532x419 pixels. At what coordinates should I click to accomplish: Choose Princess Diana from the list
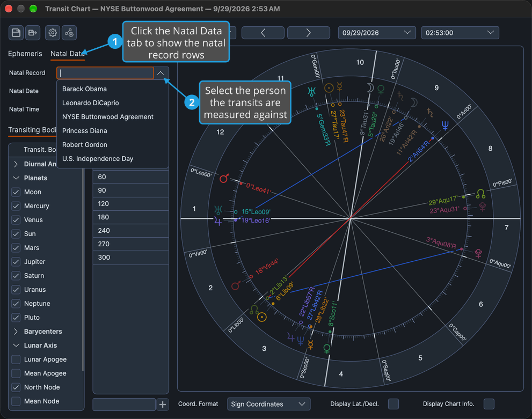113,130
